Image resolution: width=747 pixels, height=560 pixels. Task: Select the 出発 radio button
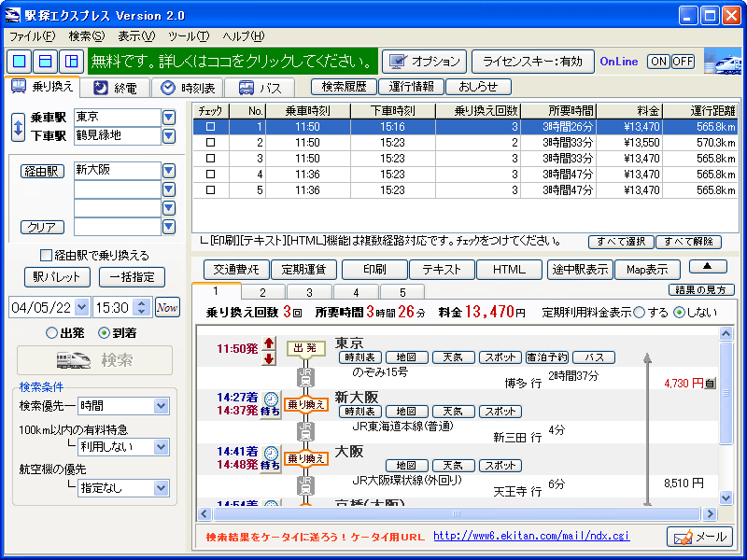click(51, 333)
